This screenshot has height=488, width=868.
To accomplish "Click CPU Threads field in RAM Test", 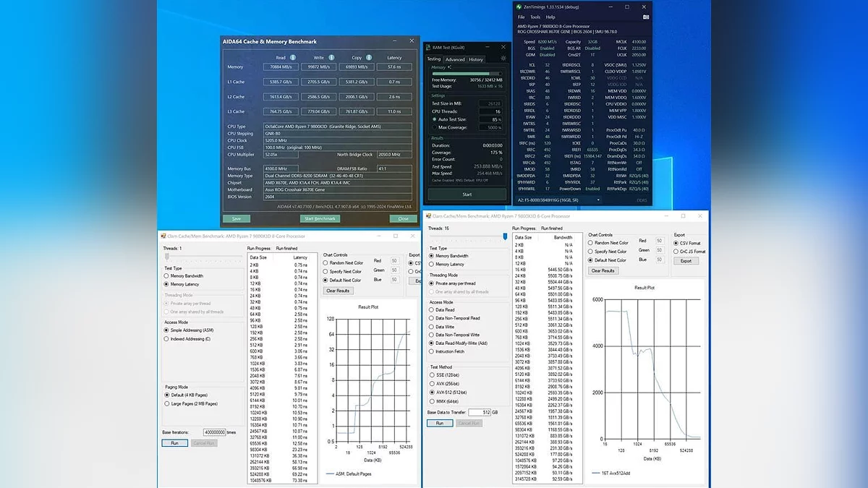I will click(x=492, y=111).
